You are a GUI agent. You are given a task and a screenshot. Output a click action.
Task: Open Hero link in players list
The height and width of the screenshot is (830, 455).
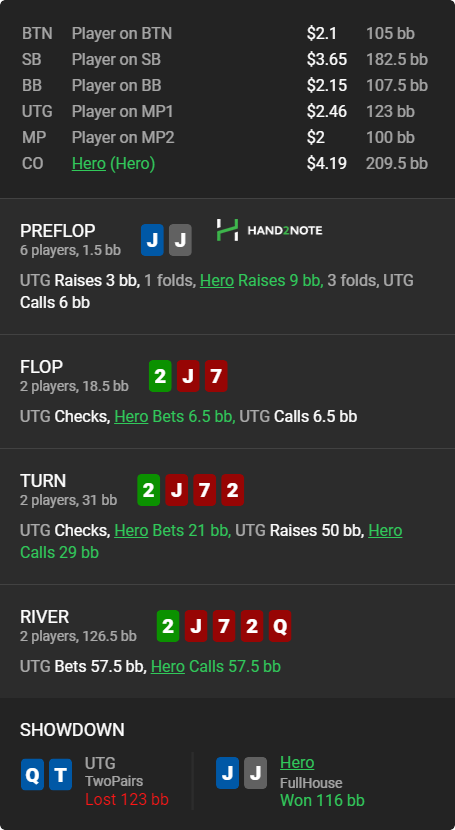89,164
